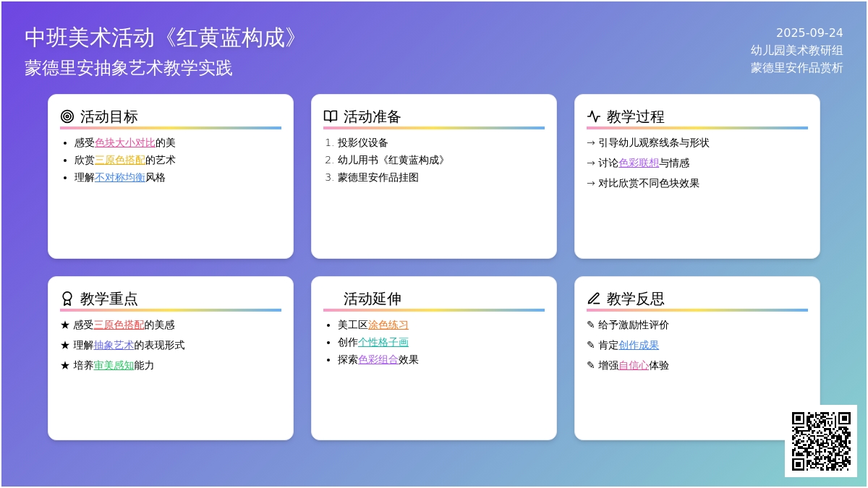This screenshot has height=488, width=868.
Task: Click the pulse icon beside 教学过程
Action: pos(594,116)
